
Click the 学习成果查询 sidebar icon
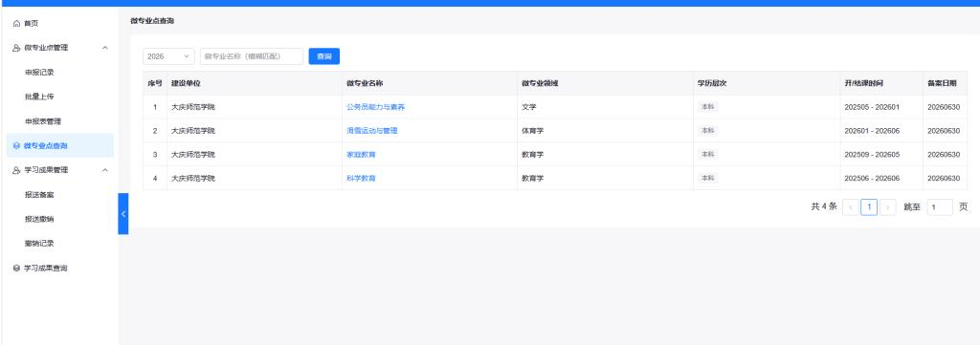click(x=16, y=269)
